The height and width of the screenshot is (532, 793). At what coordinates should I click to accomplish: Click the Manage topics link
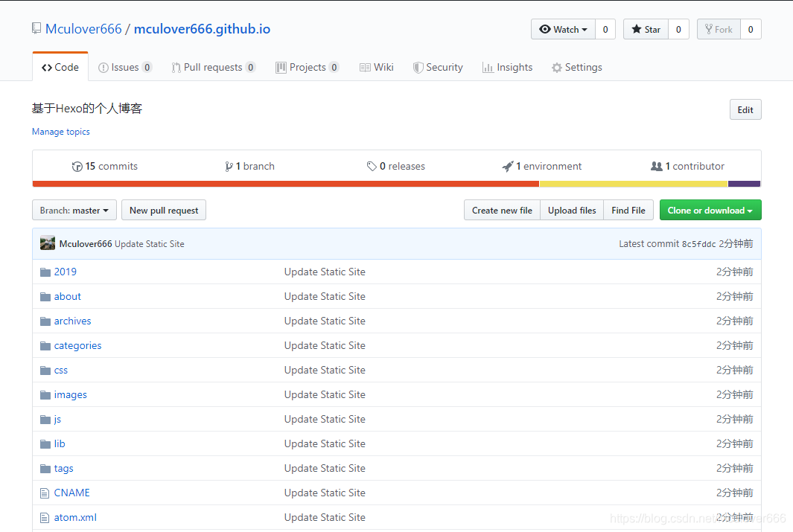61,132
